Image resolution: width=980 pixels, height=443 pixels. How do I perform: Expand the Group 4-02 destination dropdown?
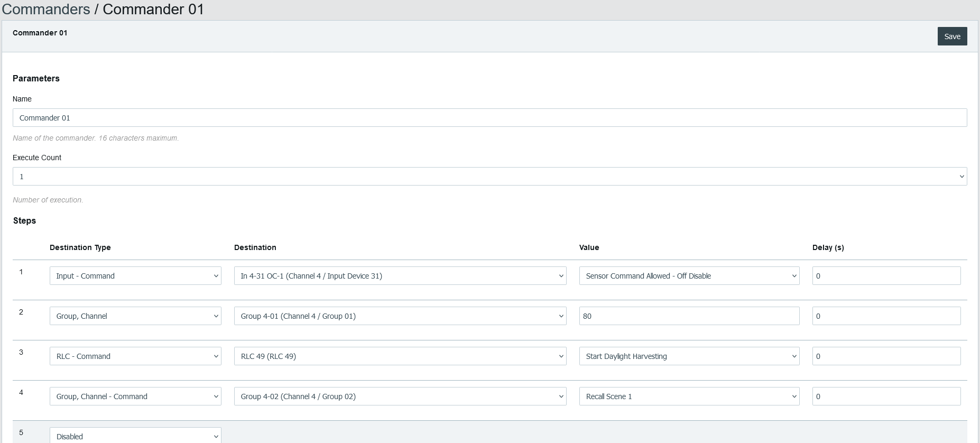(x=400, y=396)
